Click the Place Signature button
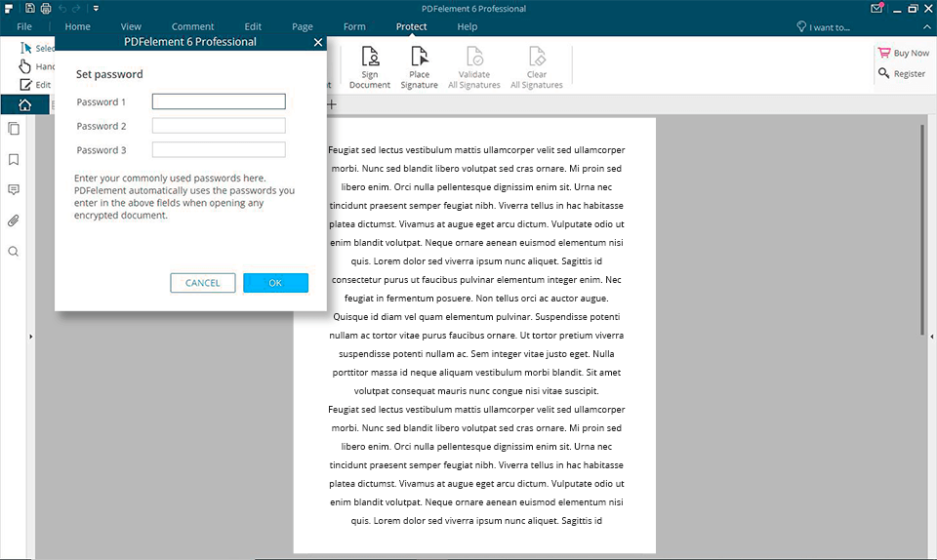Screen dimensions: 937x560 [419, 67]
